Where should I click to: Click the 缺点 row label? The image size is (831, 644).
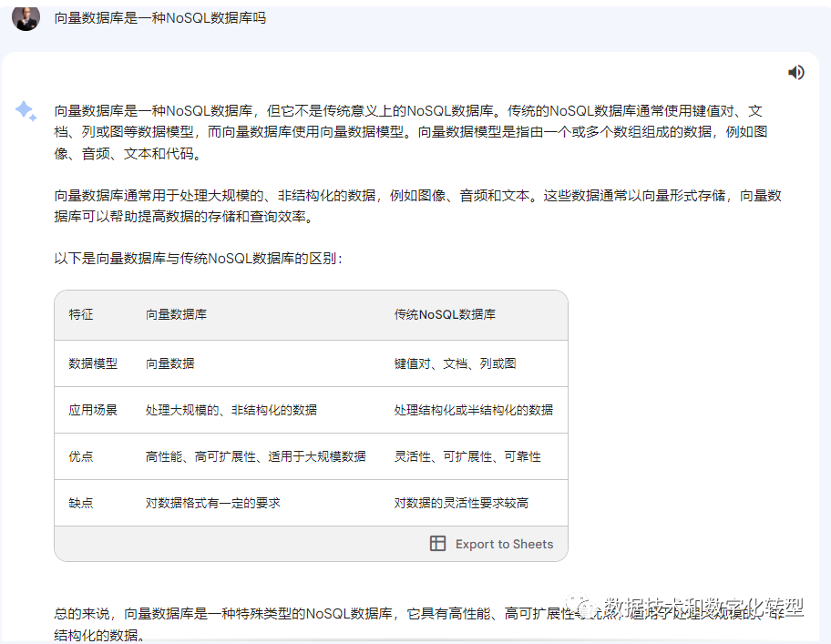point(81,503)
